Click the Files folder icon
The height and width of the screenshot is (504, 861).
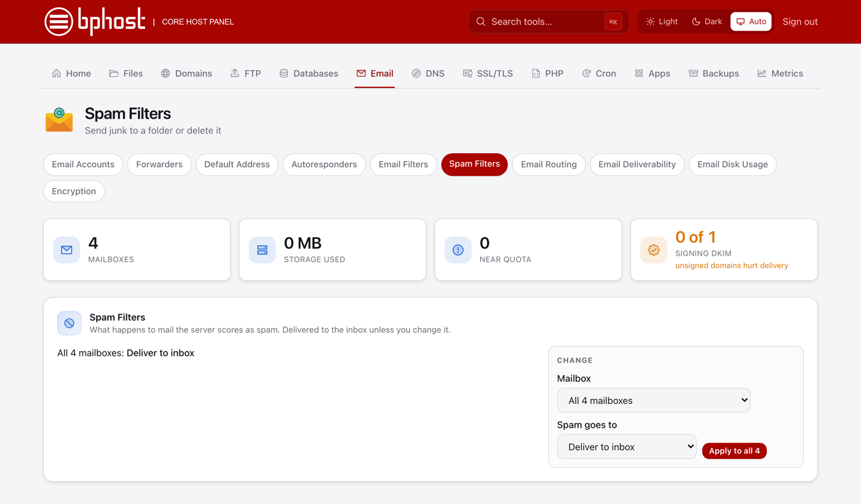(x=114, y=73)
